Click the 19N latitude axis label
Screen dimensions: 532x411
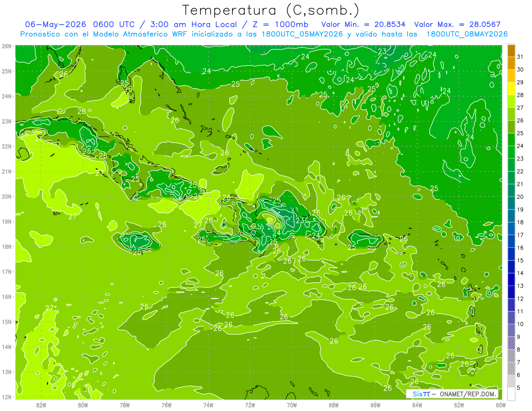click(6, 222)
